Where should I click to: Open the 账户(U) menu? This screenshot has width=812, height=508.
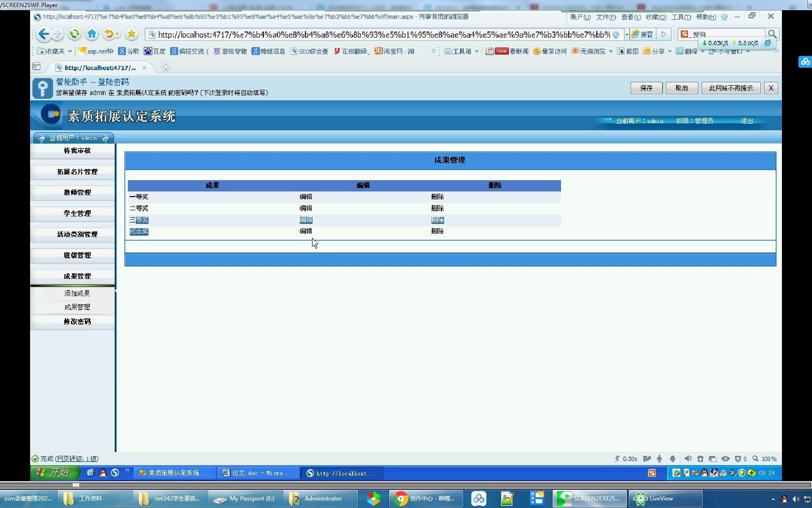(580, 17)
